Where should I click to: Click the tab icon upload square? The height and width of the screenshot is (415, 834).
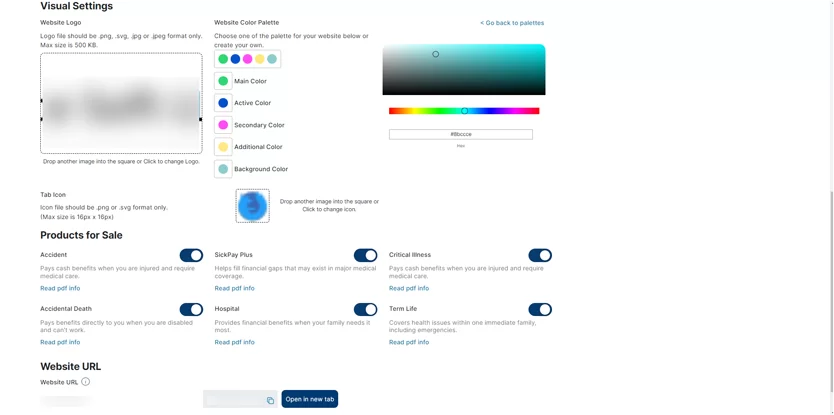coord(253,205)
